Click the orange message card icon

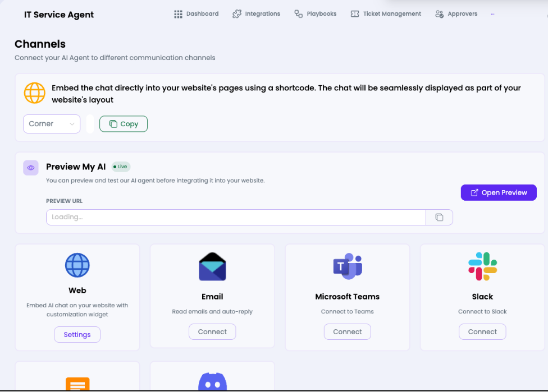[77, 384]
